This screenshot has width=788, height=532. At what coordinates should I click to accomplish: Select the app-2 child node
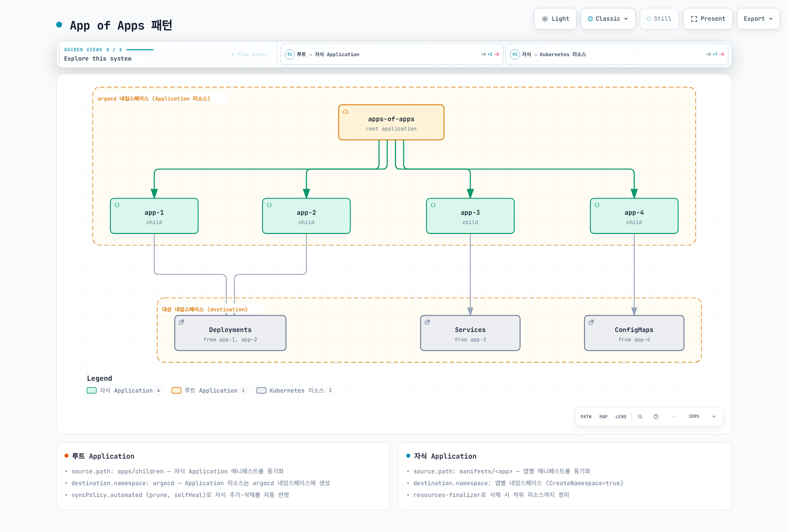pyautogui.click(x=306, y=216)
